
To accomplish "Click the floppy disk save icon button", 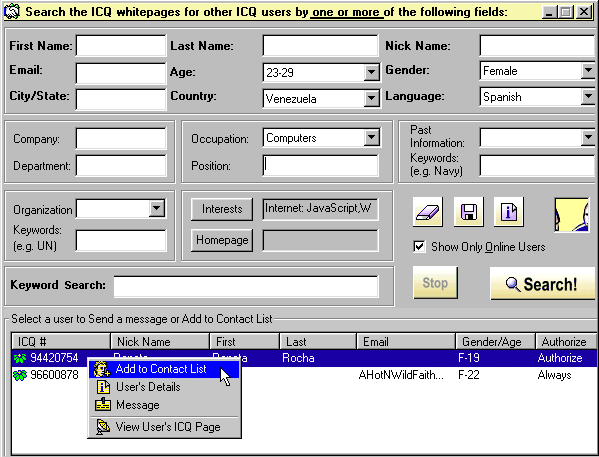I will coord(469,212).
